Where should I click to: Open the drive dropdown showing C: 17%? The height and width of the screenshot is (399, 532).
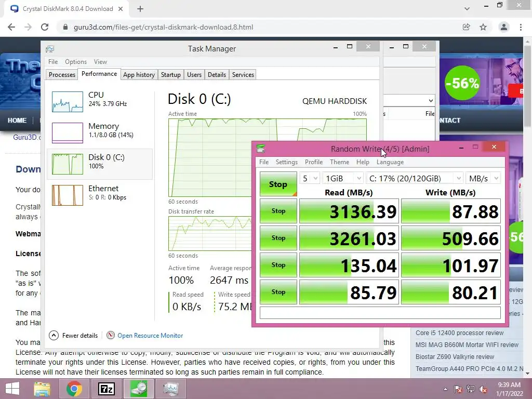(x=415, y=178)
